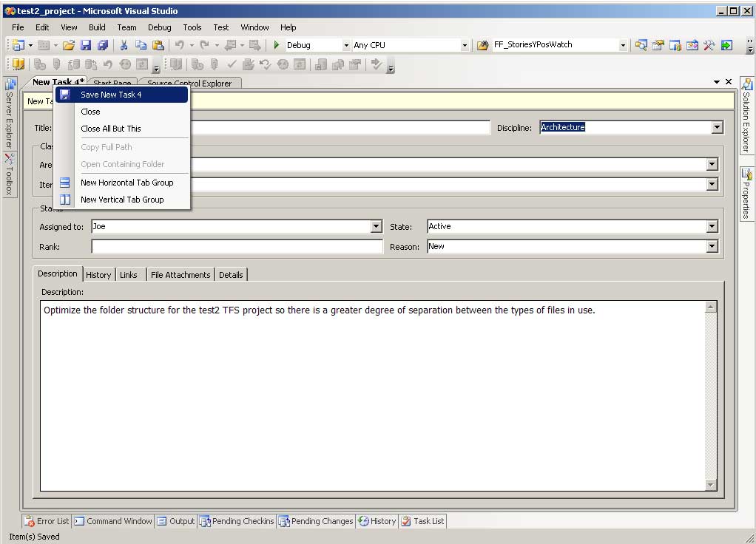Viewport: 756px width, 544px height.
Task: Open the active files list arrow
Action: tap(717, 82)
